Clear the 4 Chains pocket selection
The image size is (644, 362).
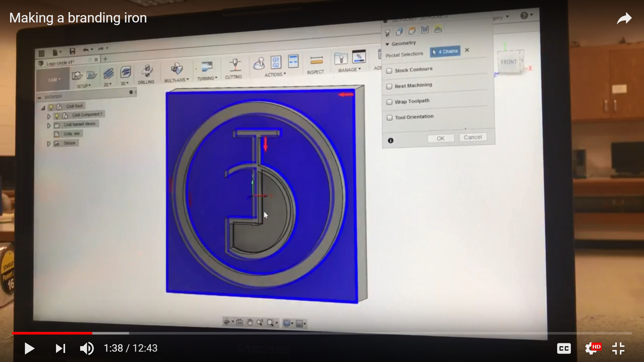click(467, 50)
